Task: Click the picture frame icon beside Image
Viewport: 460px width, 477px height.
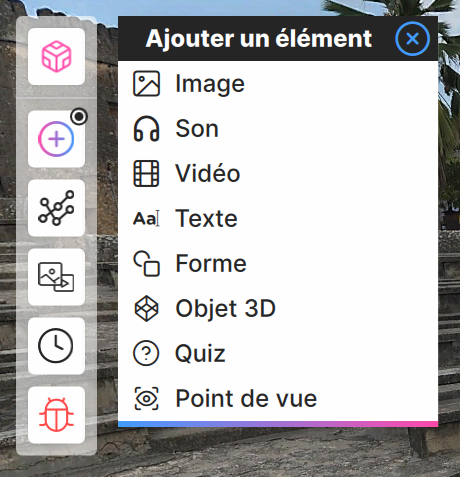Action: [x=146, y=84]
